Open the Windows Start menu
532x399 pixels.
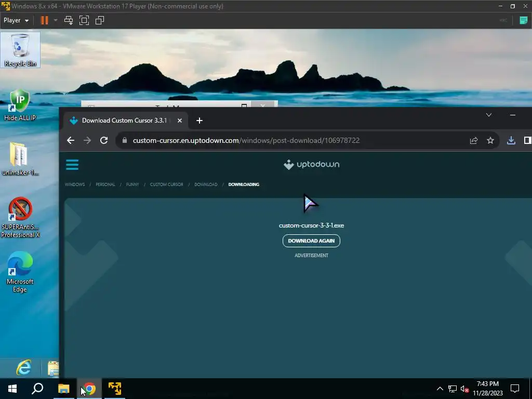coord(12,389)
